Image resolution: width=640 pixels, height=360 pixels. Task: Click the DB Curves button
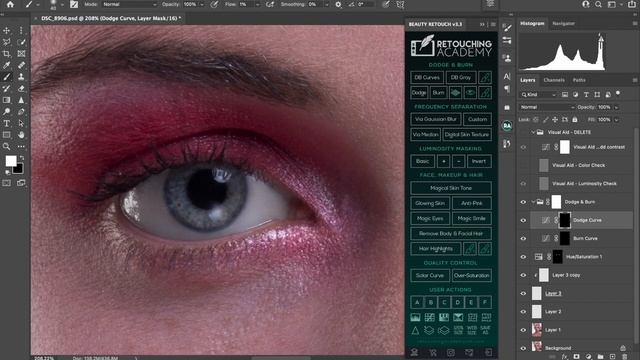(427, 77)
